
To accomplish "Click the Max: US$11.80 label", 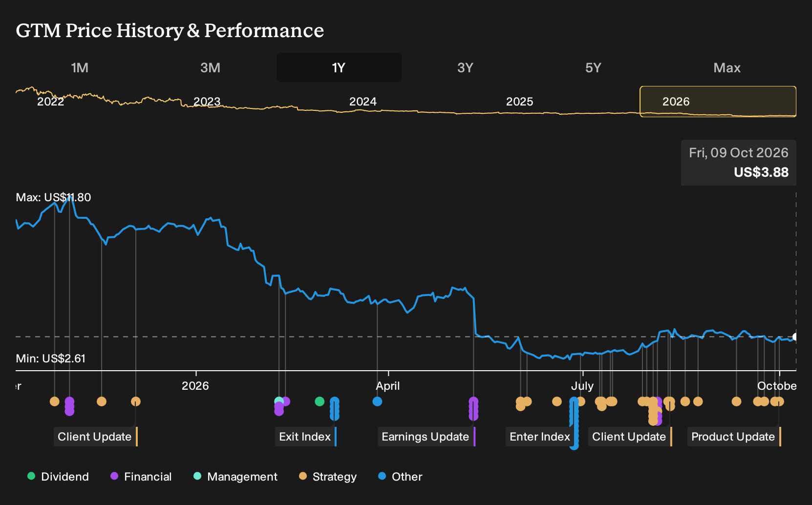I will [54, 197].
